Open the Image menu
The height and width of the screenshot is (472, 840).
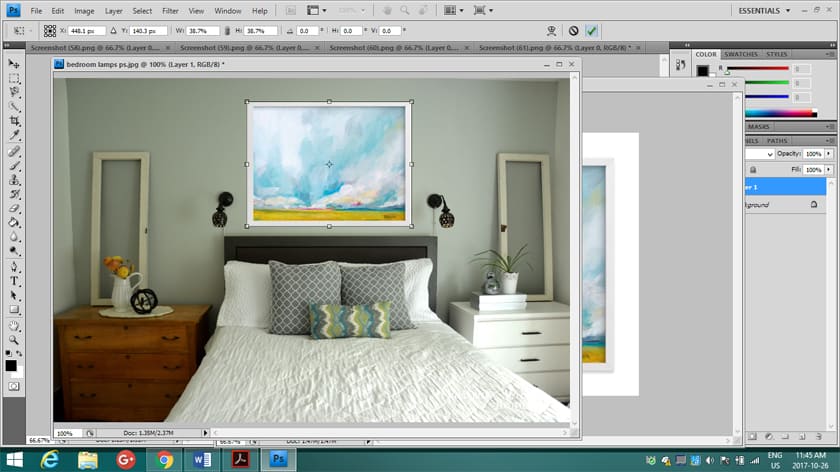pos(84,11)
